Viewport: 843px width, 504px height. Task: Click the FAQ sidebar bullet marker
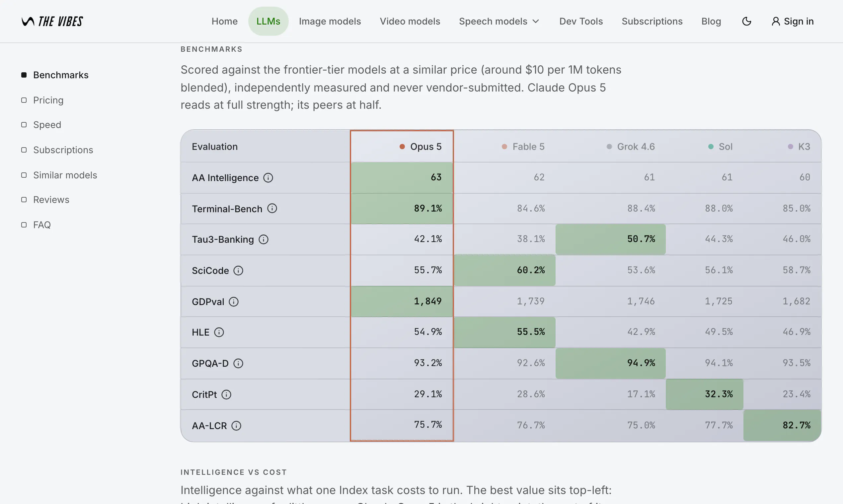pyautogui.click(x=24, y=225)
